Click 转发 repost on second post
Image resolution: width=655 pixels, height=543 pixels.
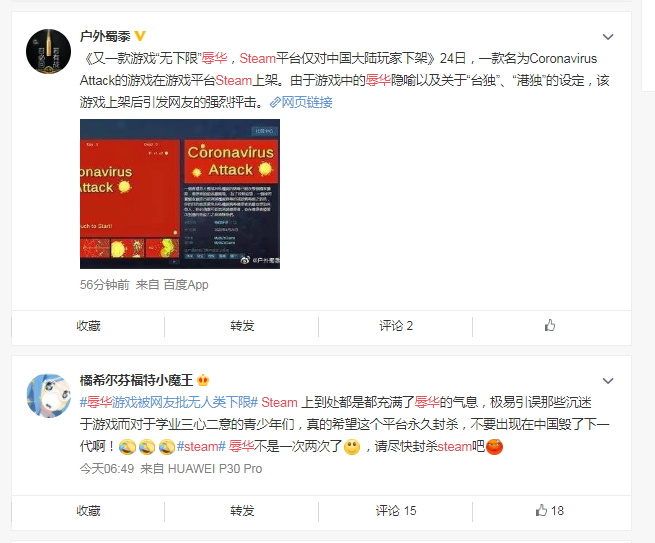click(242, 510)
